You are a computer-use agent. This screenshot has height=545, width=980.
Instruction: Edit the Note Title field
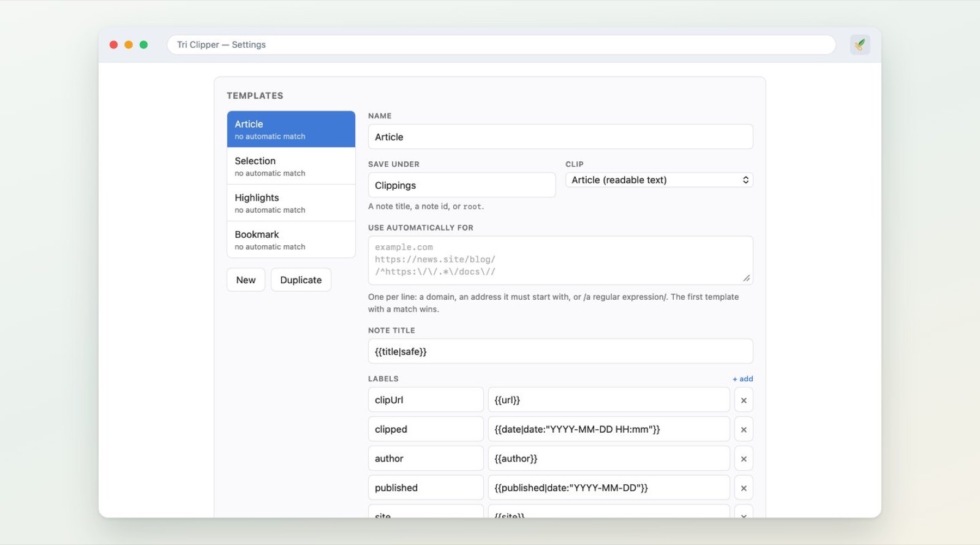pyautogui.click(x=560, y=351)
